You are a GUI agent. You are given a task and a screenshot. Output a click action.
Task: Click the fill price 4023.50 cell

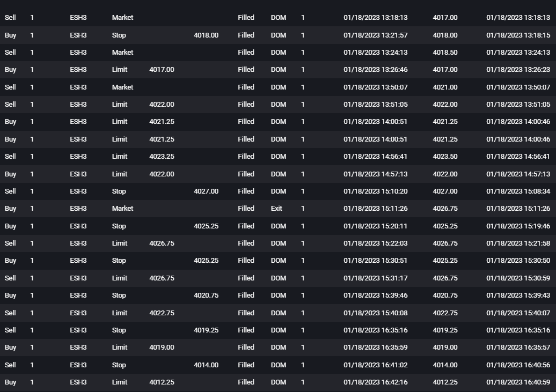point(445,156)
